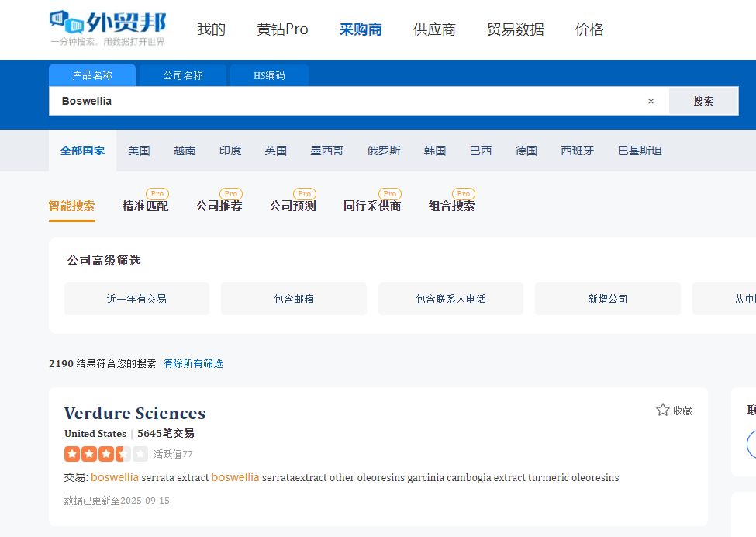
Task: Open the 采购商 navigation menu
Action: [x=361, y=29]
